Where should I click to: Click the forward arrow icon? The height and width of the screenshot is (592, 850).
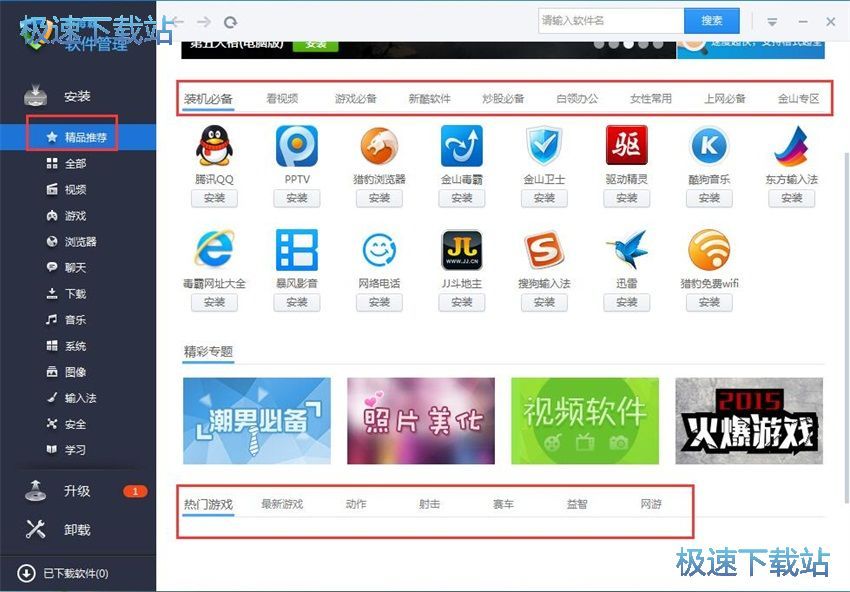pos(204,22)
